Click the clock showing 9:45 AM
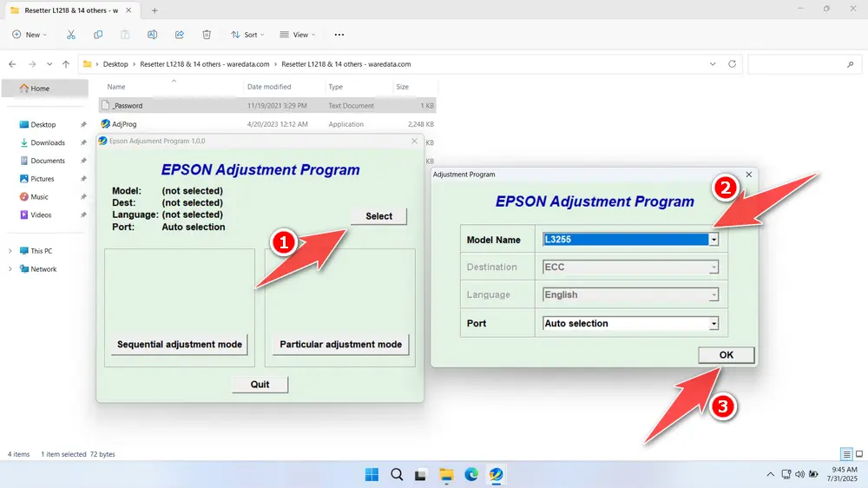Screen dimensions: 868x488 [x=845, y=470]
